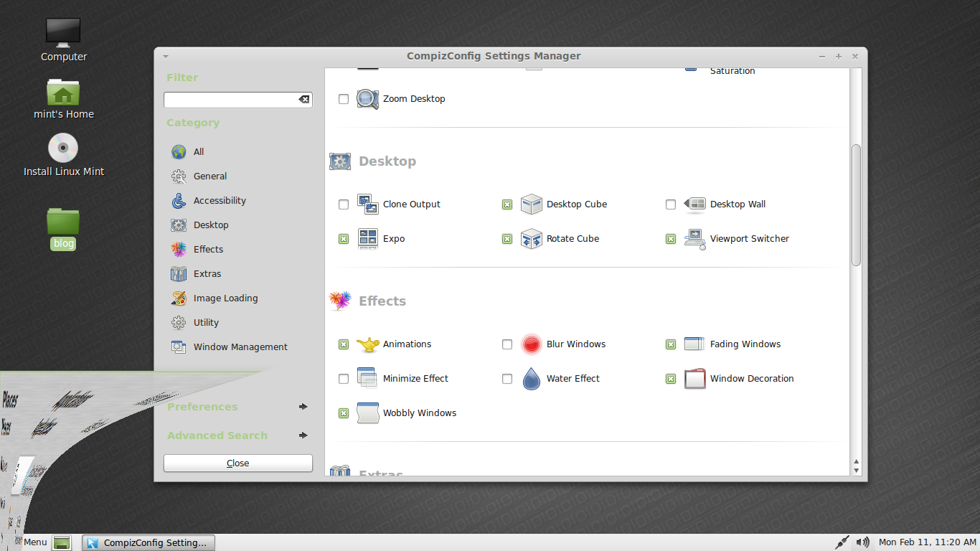Select the Desktop category in sidebar
Screen dimensions: 980x551
coord(211,225)
